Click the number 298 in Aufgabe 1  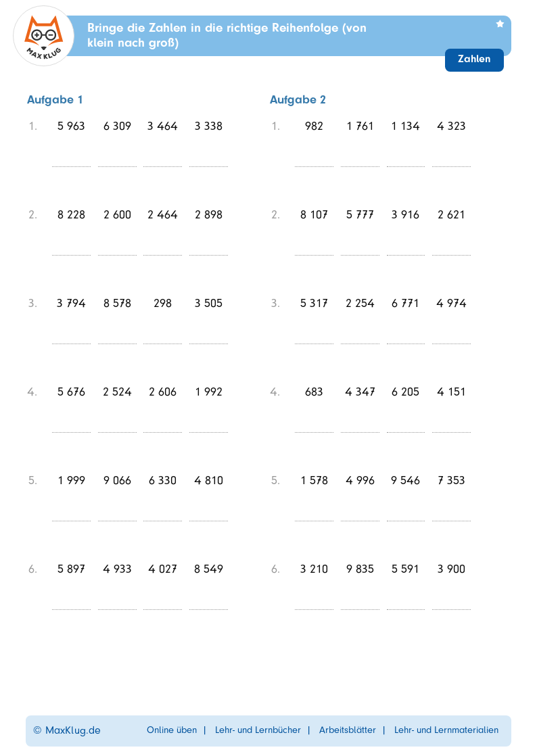(x=163, y=304)
